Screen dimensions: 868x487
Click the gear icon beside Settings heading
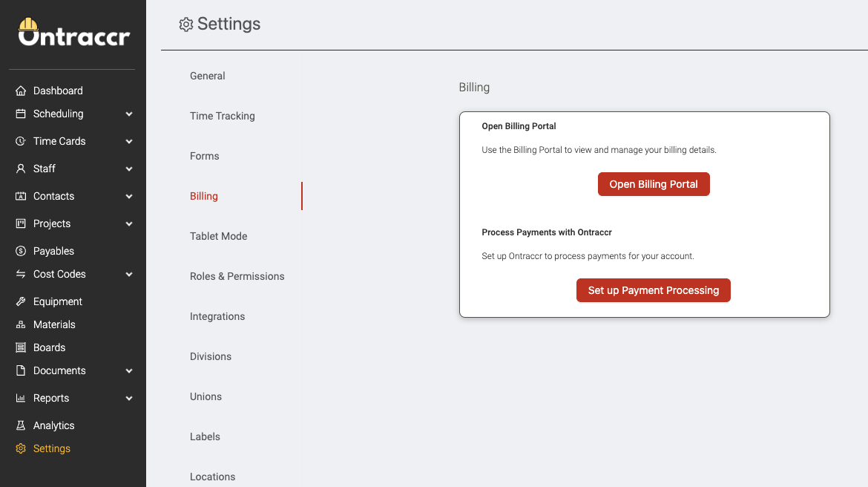(186, 24)
